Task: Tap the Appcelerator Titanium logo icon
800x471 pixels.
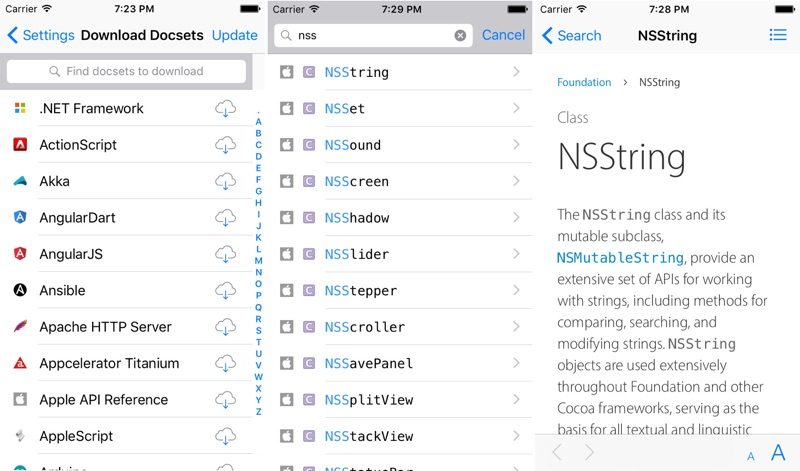Action: pos(20,363)
